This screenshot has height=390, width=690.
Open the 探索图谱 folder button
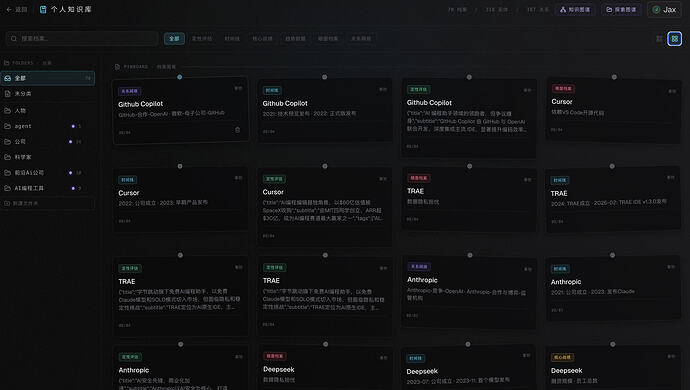pos(621,9)
